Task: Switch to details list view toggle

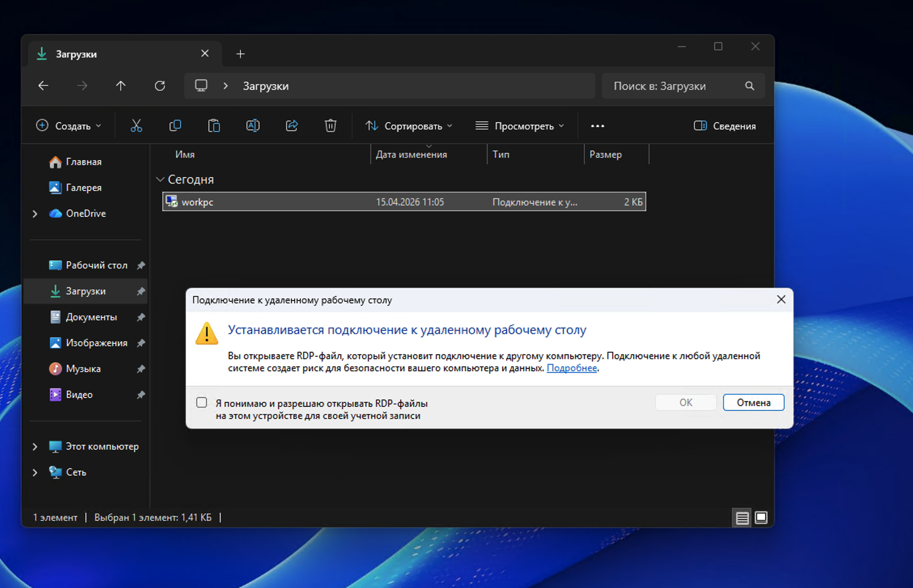Action: 742,518
